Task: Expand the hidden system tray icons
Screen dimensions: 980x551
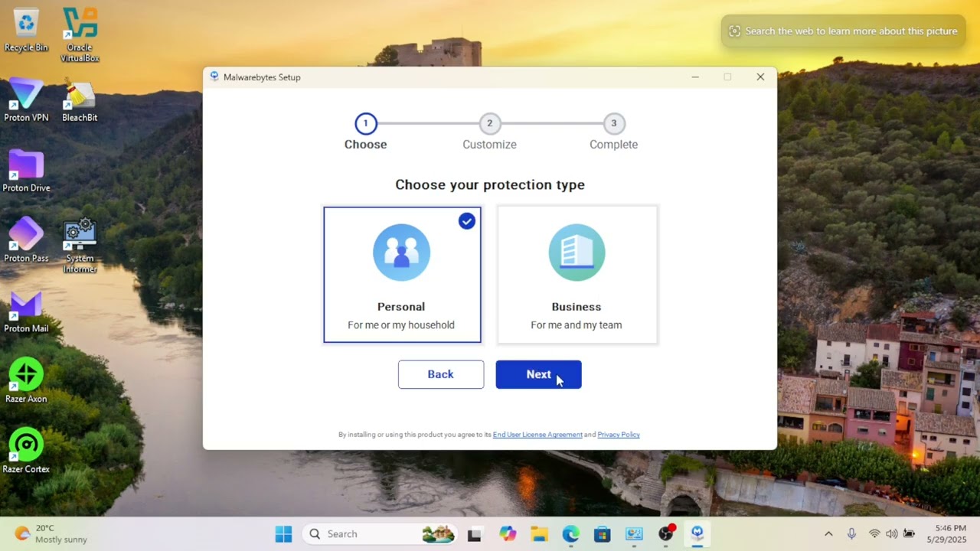Action: click(828, 534)
